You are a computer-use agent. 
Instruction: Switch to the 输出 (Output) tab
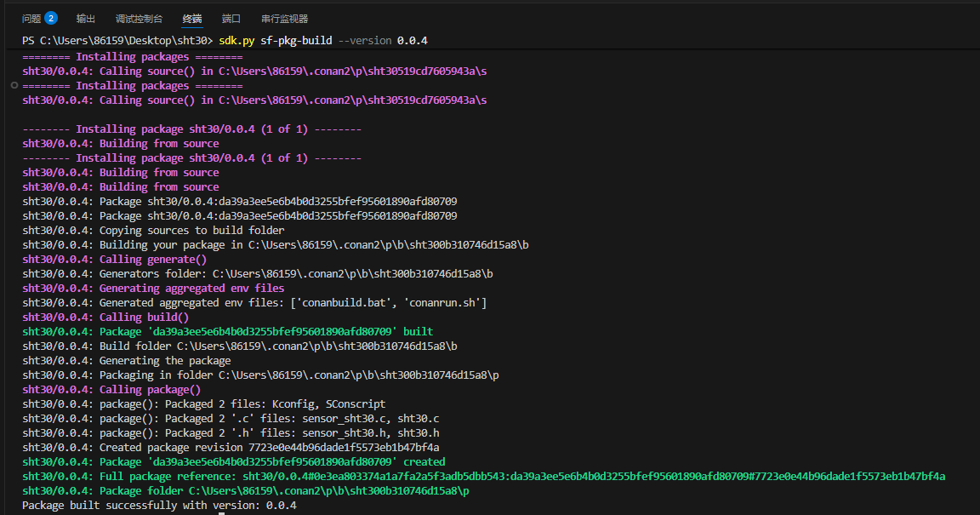86,18
